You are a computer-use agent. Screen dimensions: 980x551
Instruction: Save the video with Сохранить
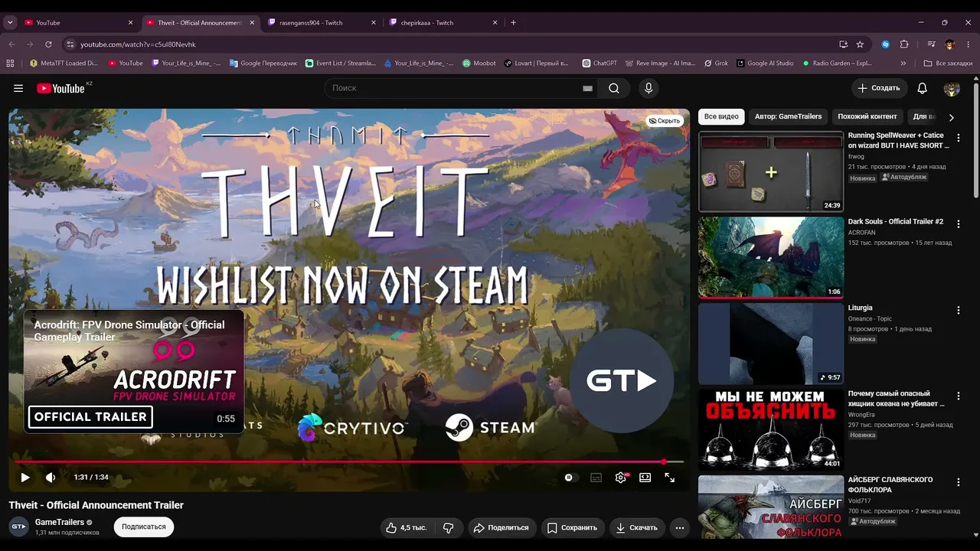571,527
